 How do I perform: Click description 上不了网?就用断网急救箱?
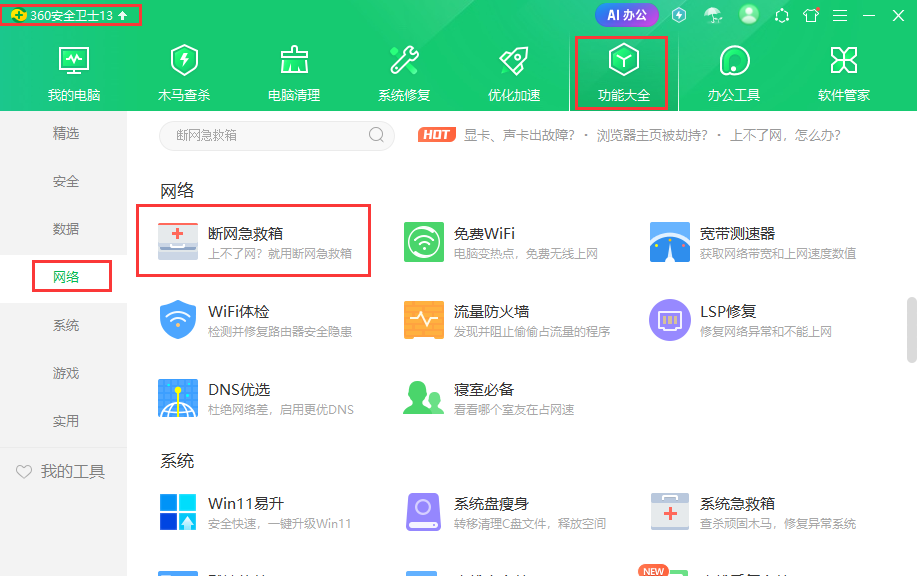(x=280, y=254)
